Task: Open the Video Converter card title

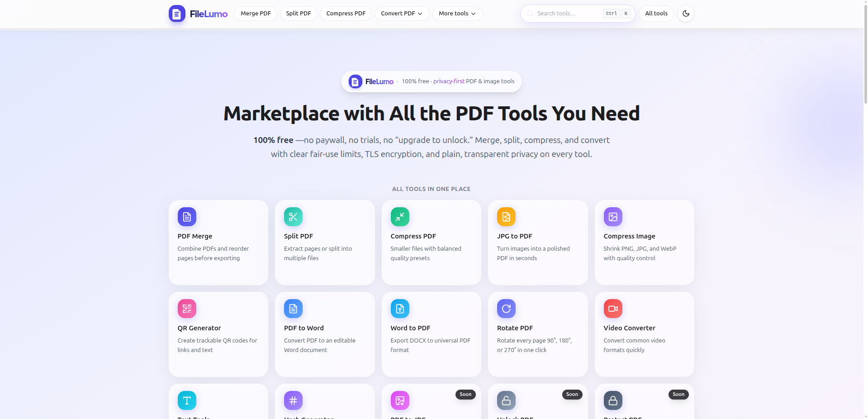Action: (x=629, y=328)
